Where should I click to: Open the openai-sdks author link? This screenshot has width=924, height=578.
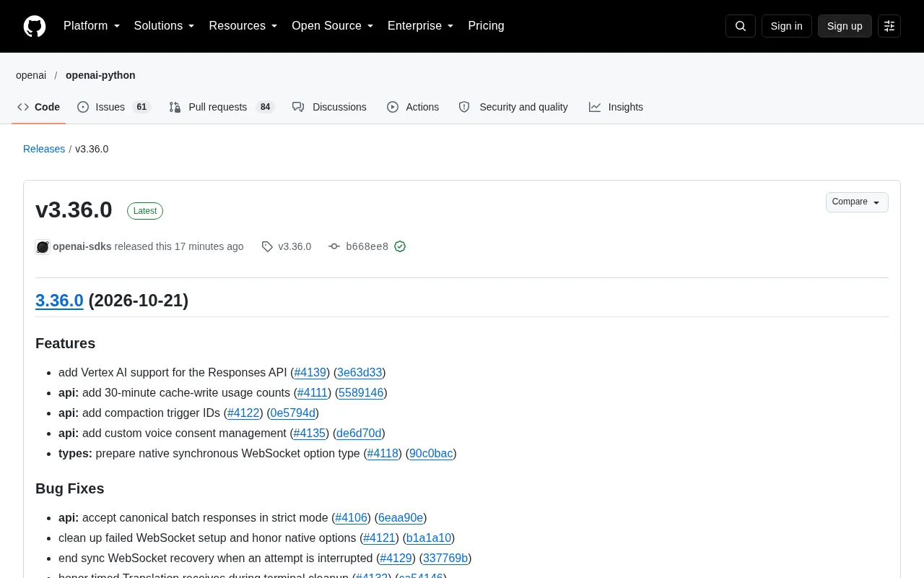point(82,246)
